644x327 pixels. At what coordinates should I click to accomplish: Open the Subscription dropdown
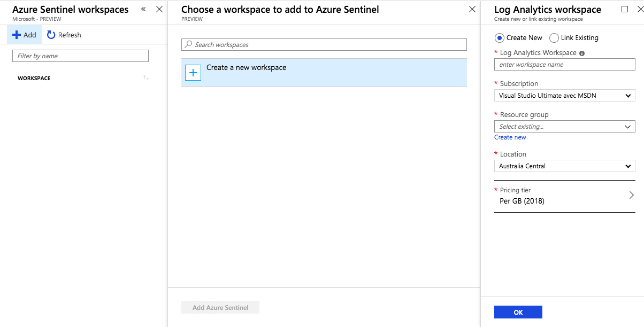pyautogui.click(x=564, y=96)
